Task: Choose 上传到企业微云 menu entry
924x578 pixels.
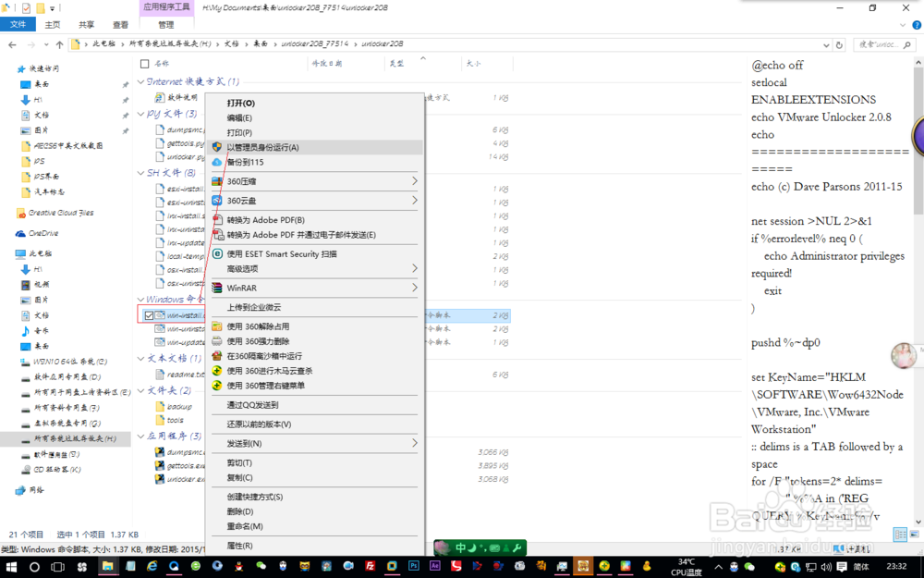Action: click(x=254, y=307)
